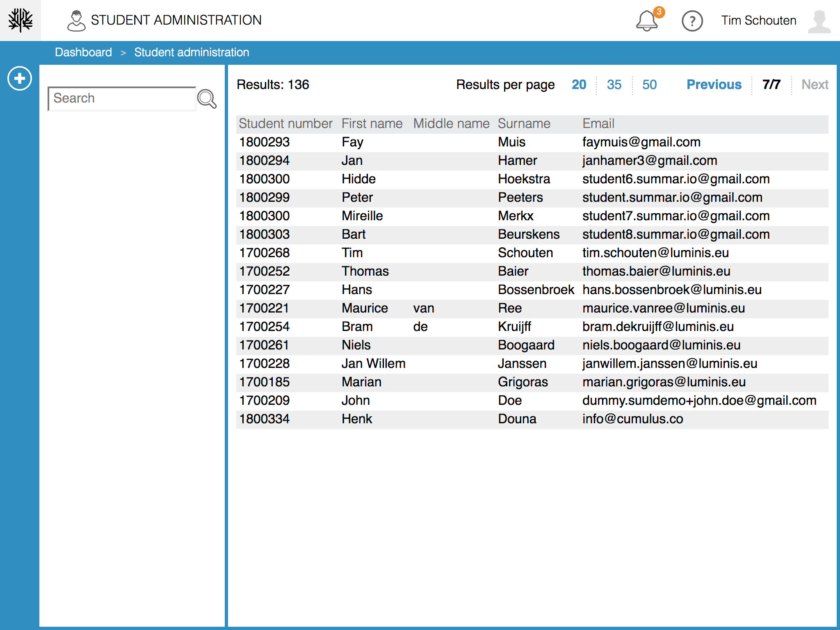Click the student administration person icon
The image size is (840, 630).
(x=76, y=21)
